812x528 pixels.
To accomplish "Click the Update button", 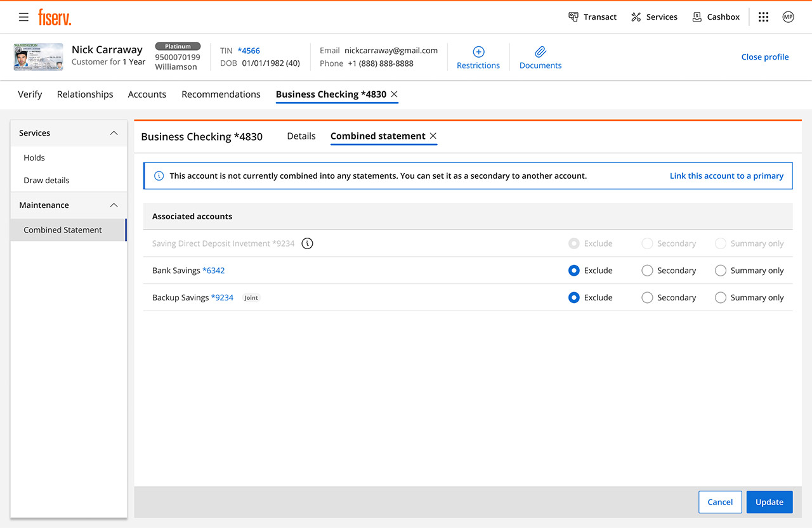I will (769, 502).
